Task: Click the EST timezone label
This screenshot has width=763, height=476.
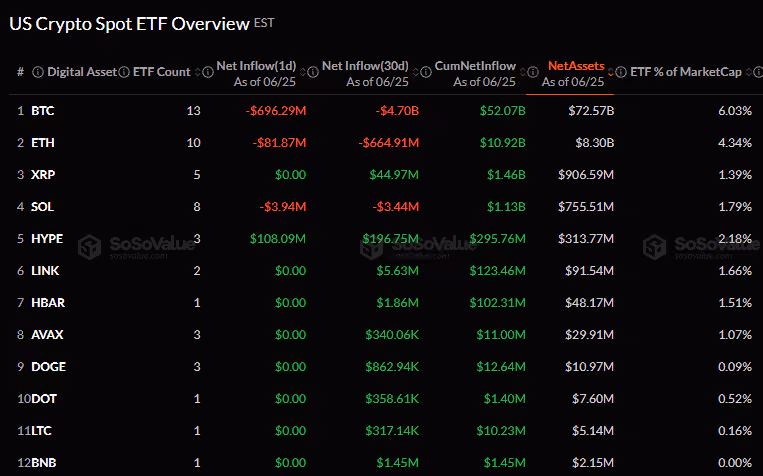Action: point(264,23)
